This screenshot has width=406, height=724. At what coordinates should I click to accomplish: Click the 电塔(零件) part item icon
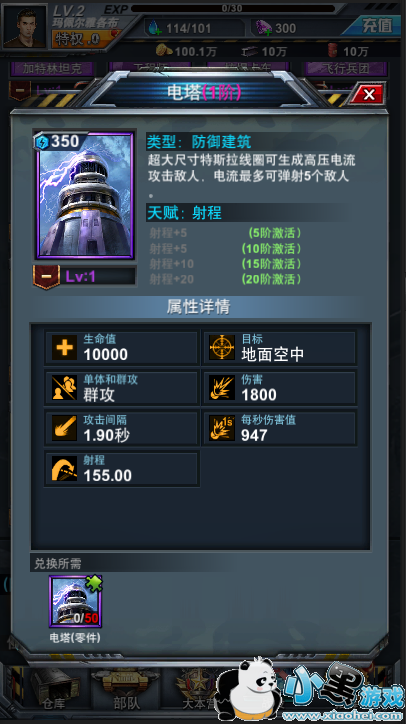[x=76, y=602]
